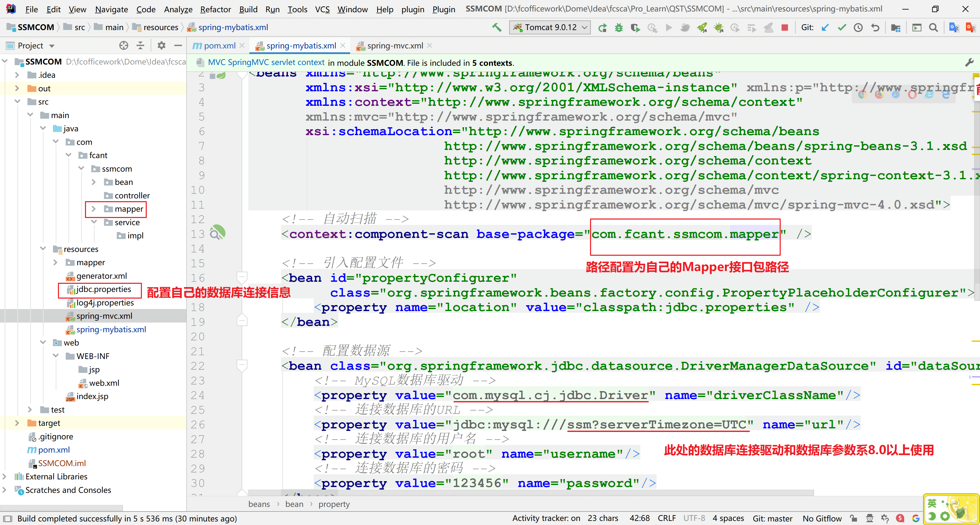Viewport: 980px width, 525px height.
Task: Click the Debug bug icon
Action: [619, 27]
